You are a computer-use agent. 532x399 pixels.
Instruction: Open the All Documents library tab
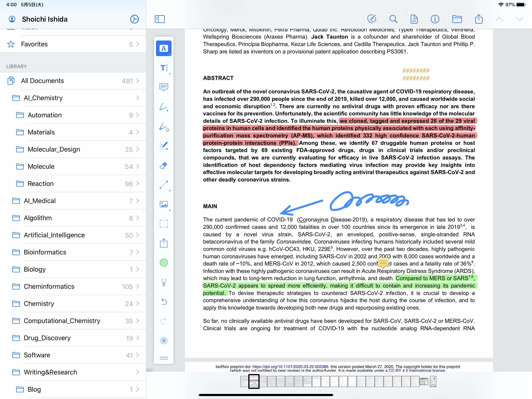click(43, 80)
